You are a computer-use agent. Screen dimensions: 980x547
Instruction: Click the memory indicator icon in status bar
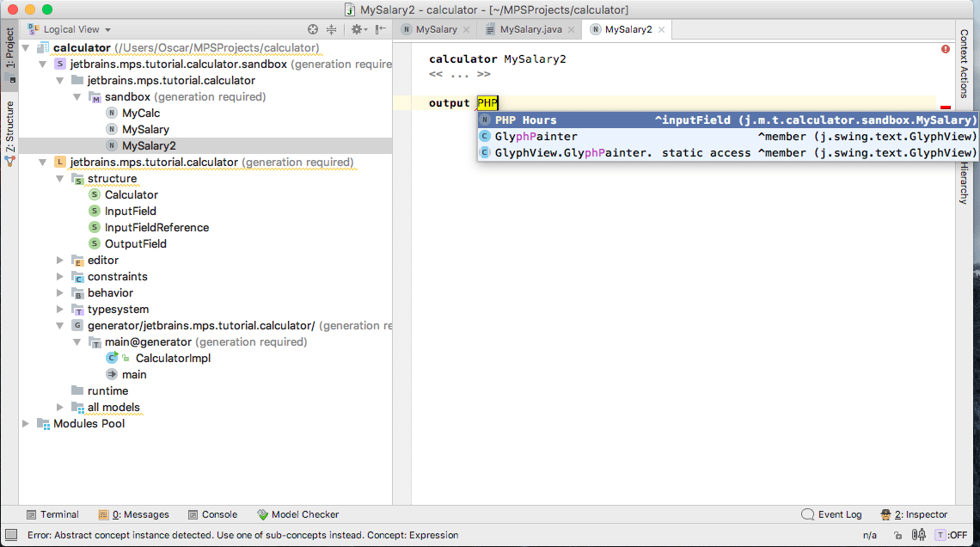[x=919, y=535]
